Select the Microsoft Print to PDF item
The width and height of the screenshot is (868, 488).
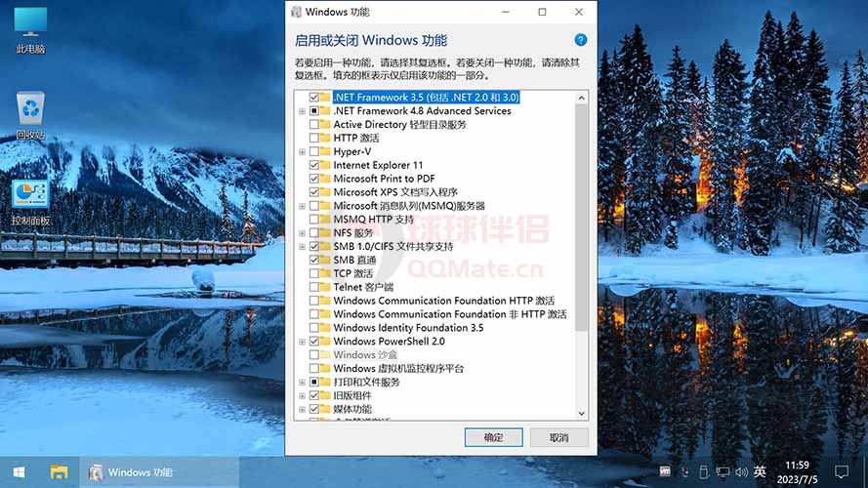384,180
